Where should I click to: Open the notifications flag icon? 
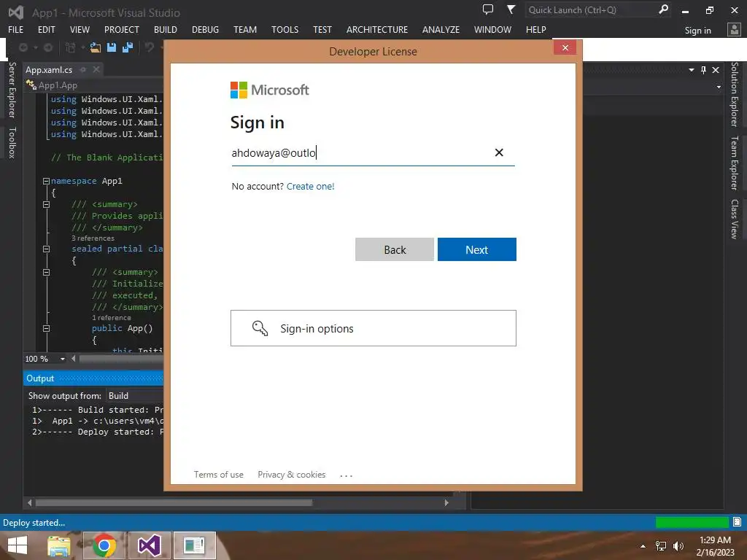511,9
